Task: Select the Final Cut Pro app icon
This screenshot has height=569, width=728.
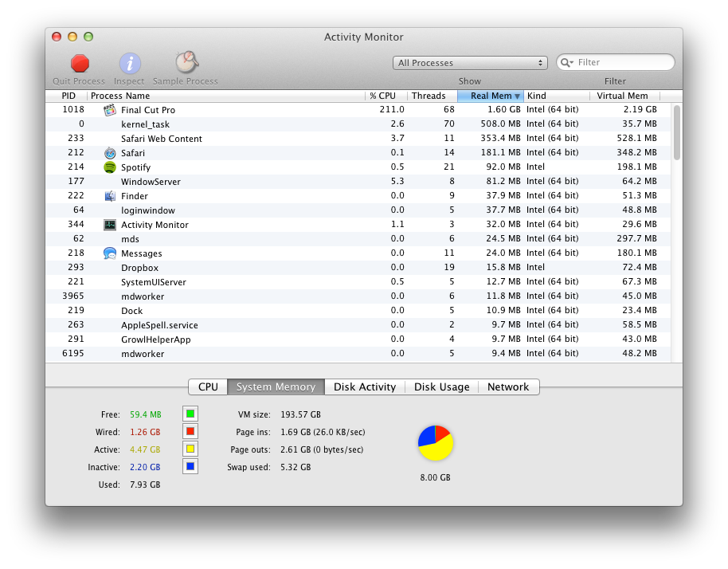Action: click(x=110, y=110)
